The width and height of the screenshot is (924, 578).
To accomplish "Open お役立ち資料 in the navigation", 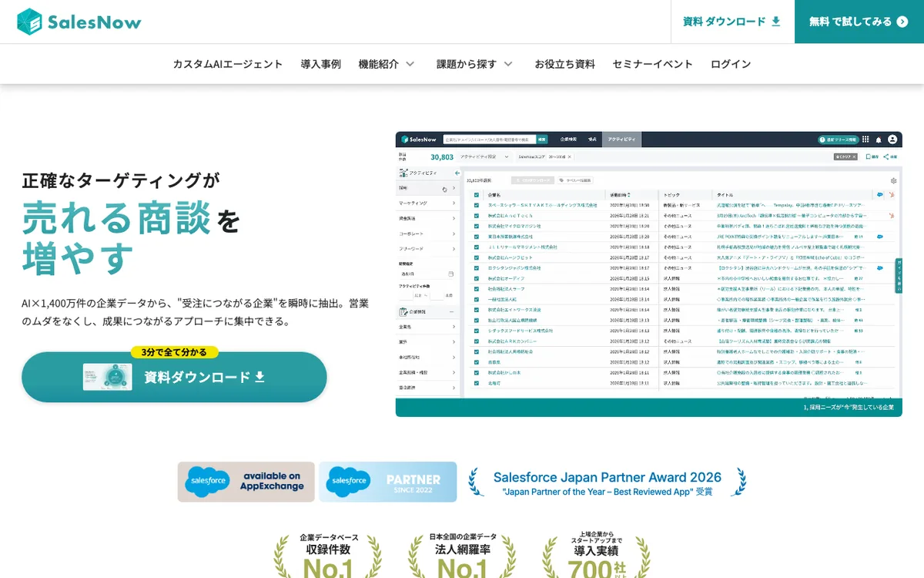I will pos(565,64).
